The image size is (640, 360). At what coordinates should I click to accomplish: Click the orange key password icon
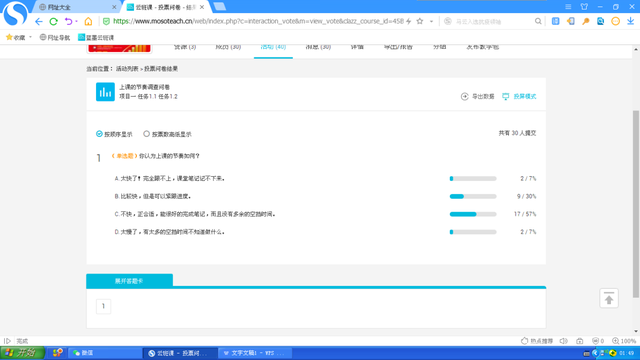click(x=586, y=21)
